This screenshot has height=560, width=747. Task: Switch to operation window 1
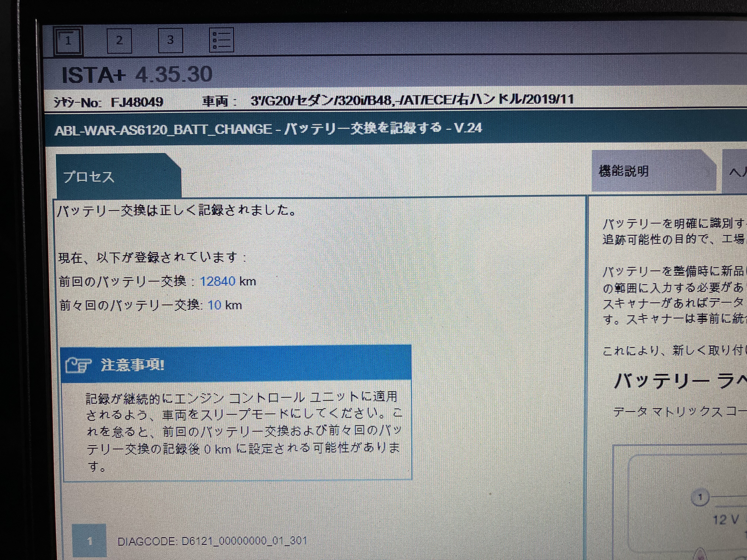pyautogui.click(x=69, y=41)
